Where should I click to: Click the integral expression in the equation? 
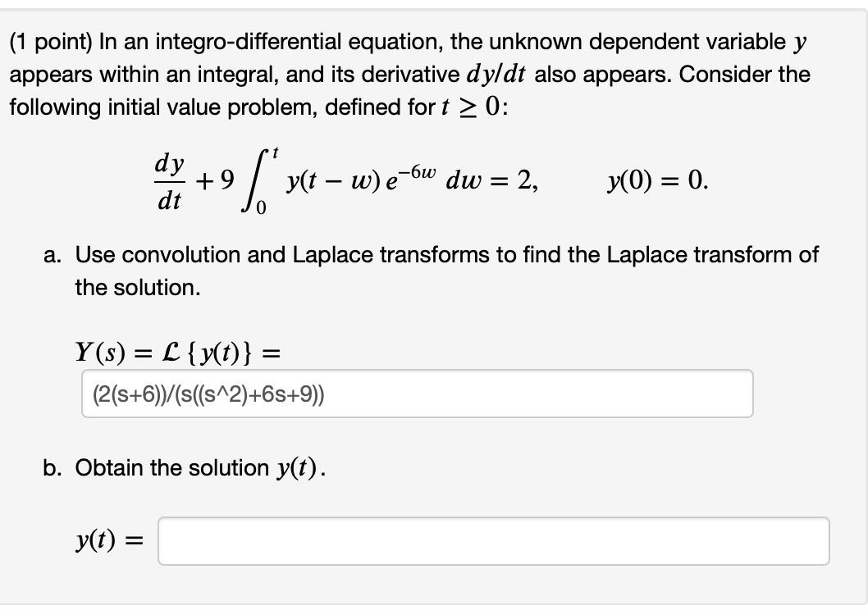[328, 179]
